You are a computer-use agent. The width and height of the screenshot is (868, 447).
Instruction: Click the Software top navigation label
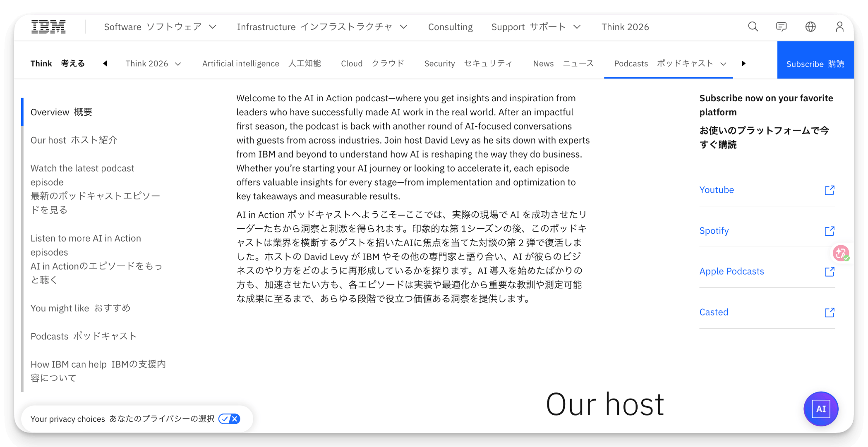tap(153, 27)
